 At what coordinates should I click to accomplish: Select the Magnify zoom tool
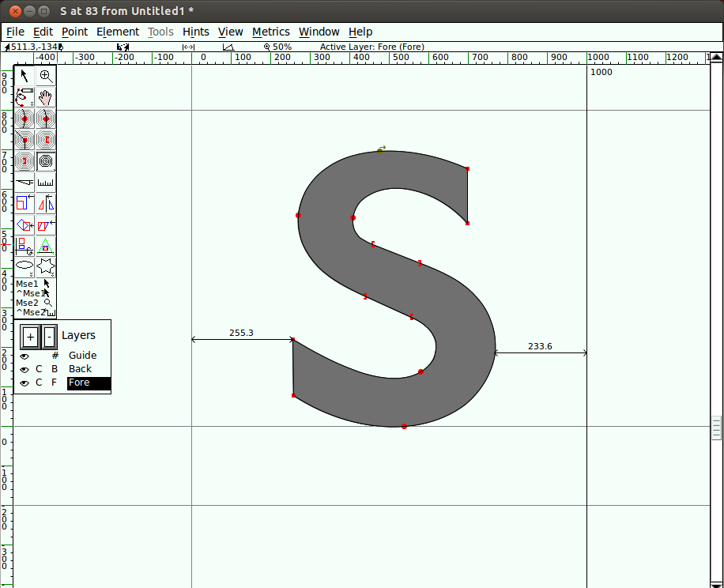[46, 76]
